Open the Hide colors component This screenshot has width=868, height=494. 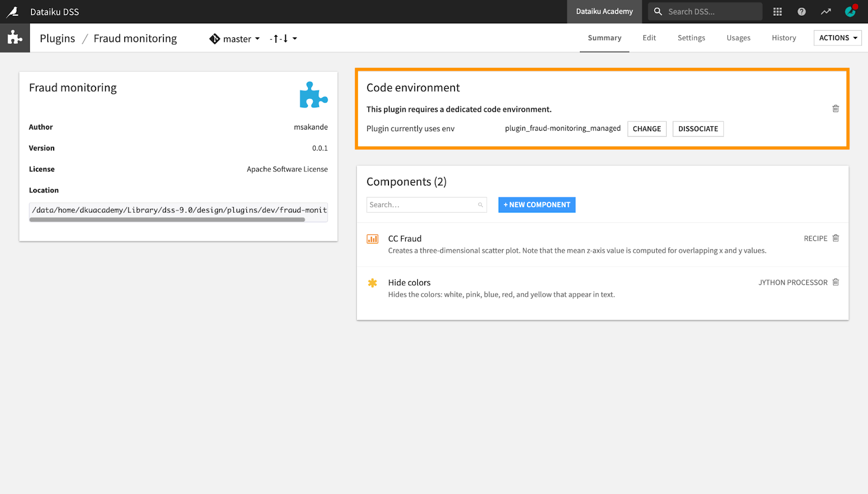[x=409, y=283]
